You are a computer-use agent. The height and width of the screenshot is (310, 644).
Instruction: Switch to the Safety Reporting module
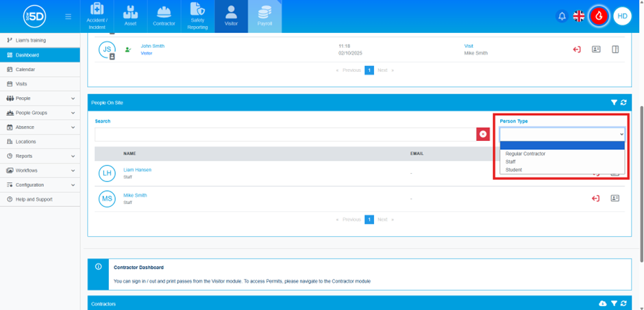pos(197,16)
